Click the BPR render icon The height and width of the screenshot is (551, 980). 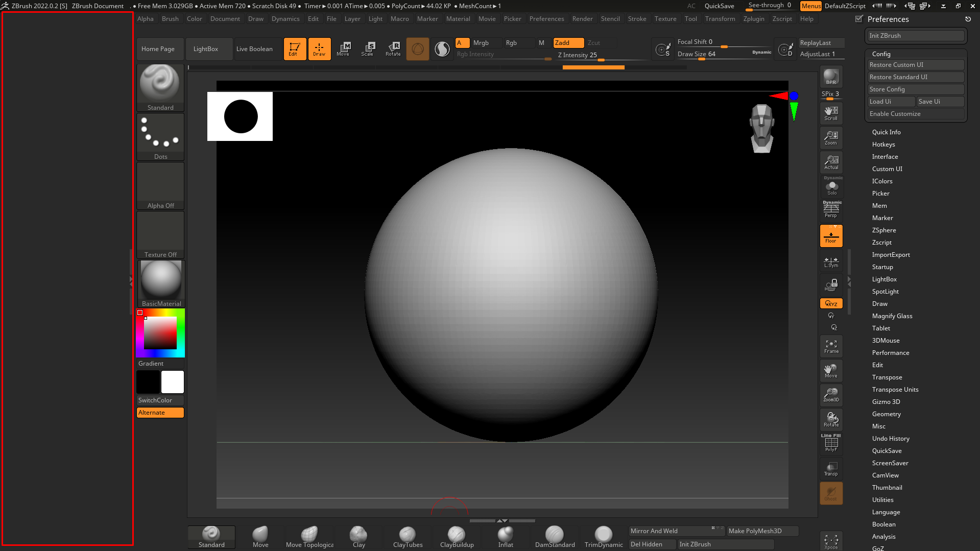tap(831, 77)
